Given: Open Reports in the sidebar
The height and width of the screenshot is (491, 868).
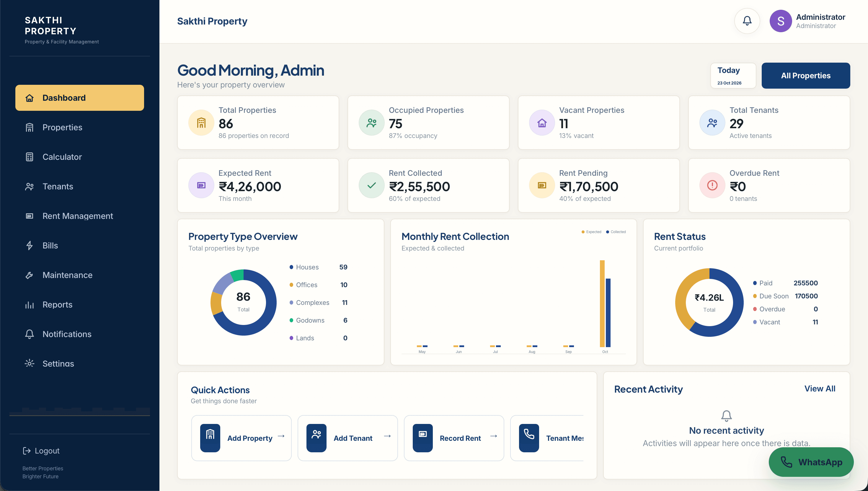Looking at the screenshot, I should pyautogui.click(x=79, y=305).
